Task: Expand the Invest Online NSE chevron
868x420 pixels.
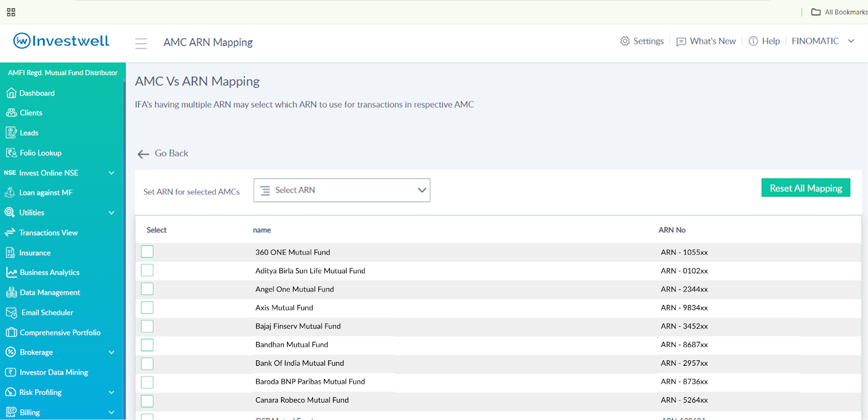Action: pos(111,173)
